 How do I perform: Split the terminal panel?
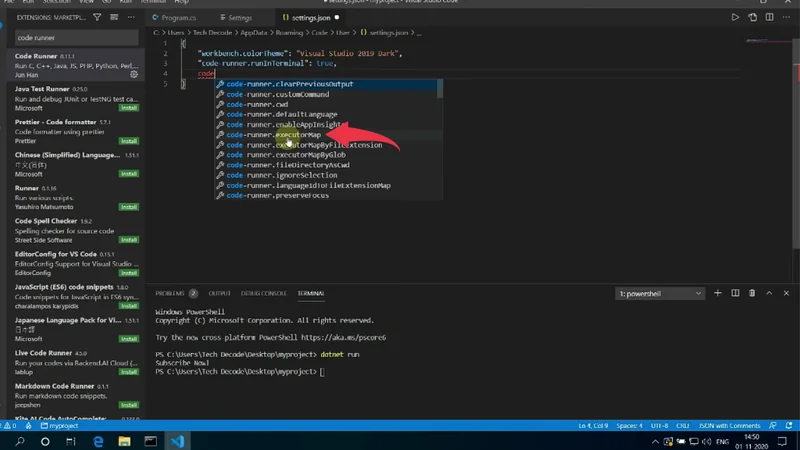click(735, 293)
